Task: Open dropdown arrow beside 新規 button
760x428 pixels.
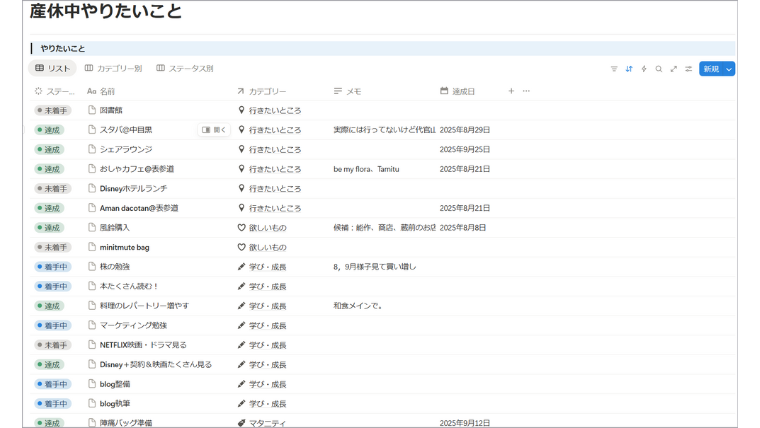Action: pos(729,69)
